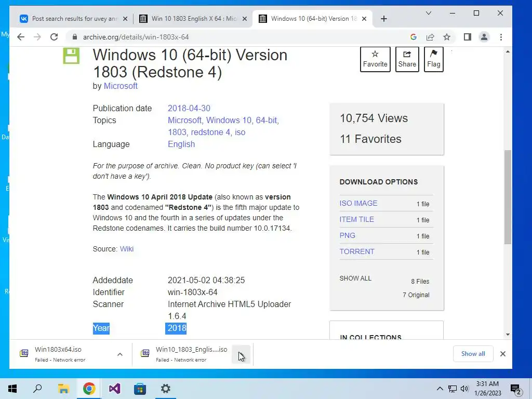The width and height of the screenshot is (532, 399).
Task: Click the browser forward arrow
Action: coord(37,37)
